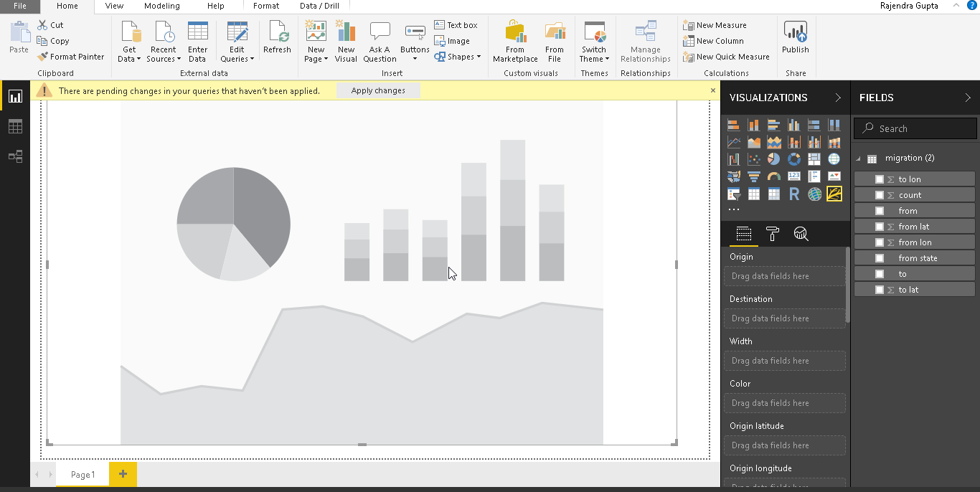Open the File menu
This screenshot has width=980, height=492.
click(20, 6)
